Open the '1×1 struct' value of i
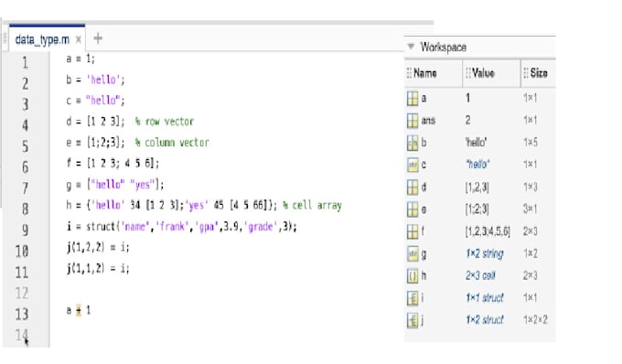 pos(485,298)
